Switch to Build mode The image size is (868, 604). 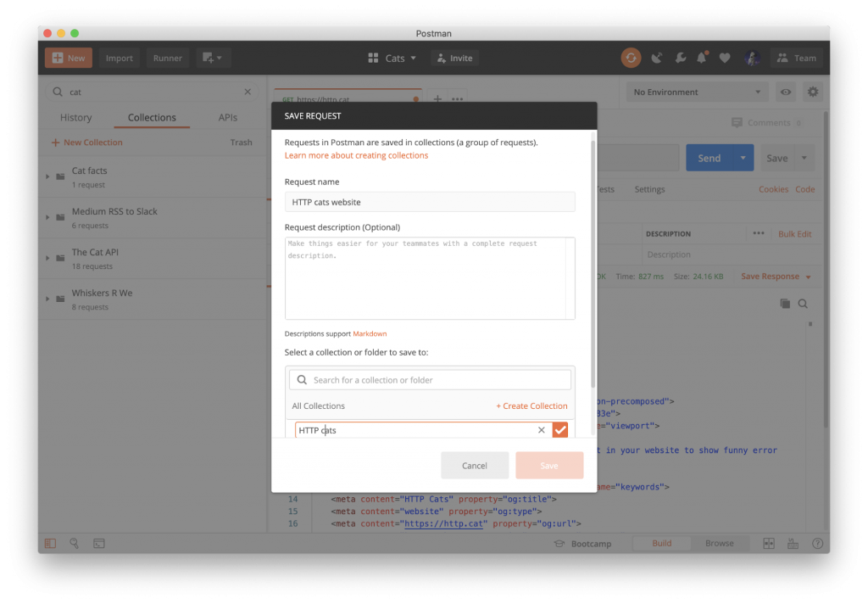(x=661, y=544)
